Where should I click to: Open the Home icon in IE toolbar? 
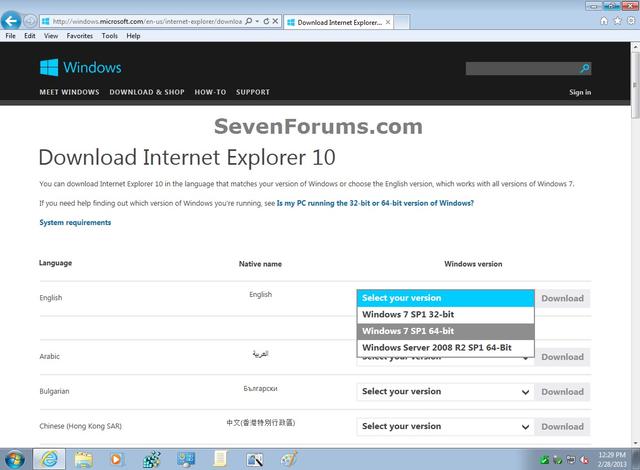coord(604,20)
